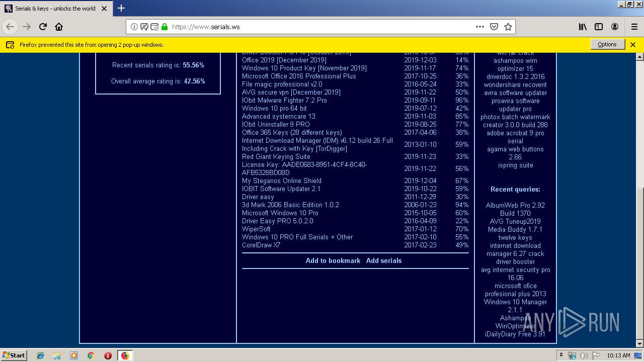Screen dimensions: 644x362
Task: Reload the current page
Action: pyautogui.click(x=43, y=27)
